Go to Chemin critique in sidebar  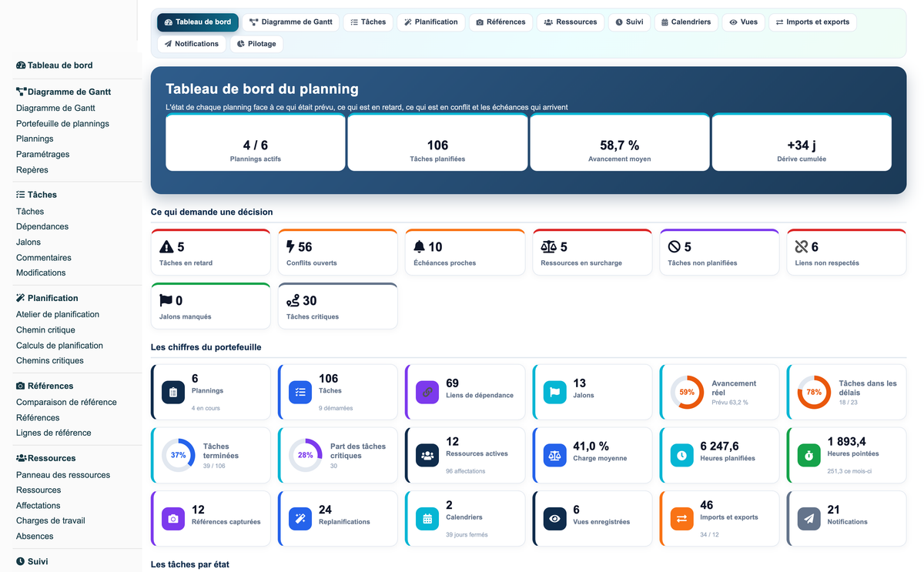pos(45,329)
